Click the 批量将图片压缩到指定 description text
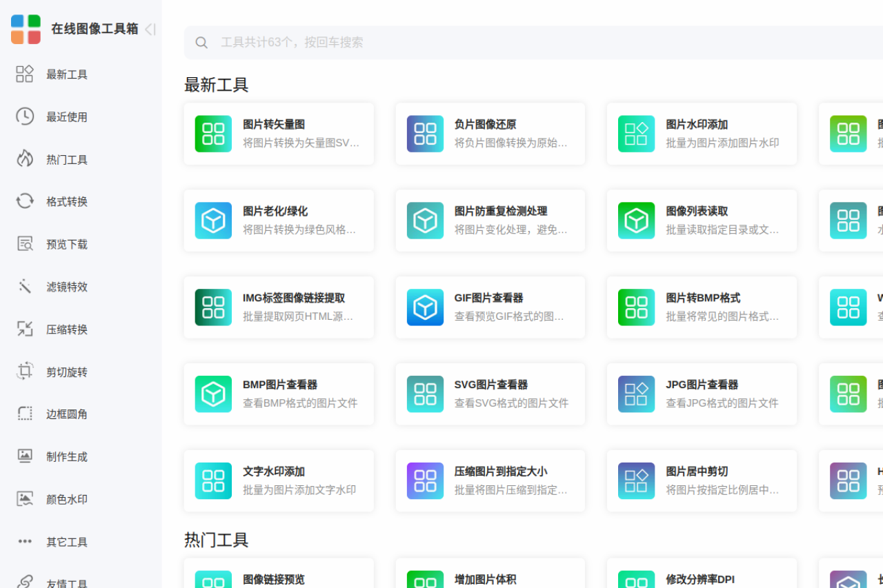Viewport: 883px width, 588px height. tap(510, 490)
